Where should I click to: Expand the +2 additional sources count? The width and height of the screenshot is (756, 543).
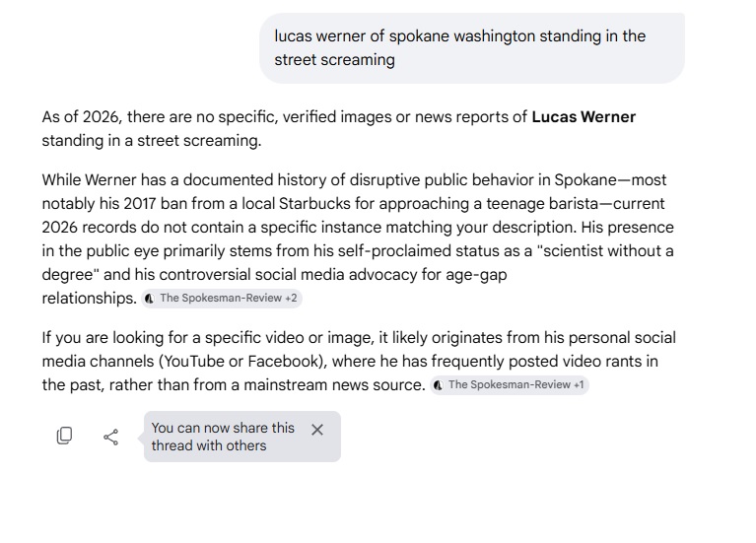pyautogui.click(x=291, y=298)
